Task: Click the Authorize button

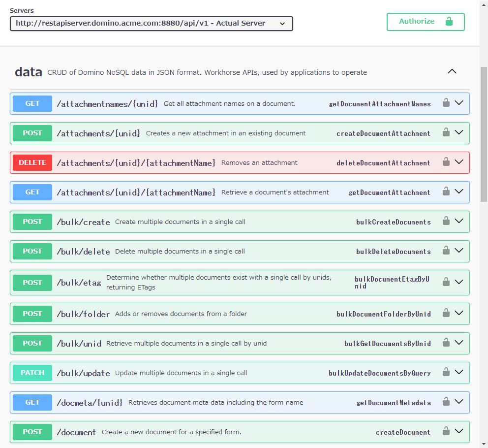Action: 426,22
